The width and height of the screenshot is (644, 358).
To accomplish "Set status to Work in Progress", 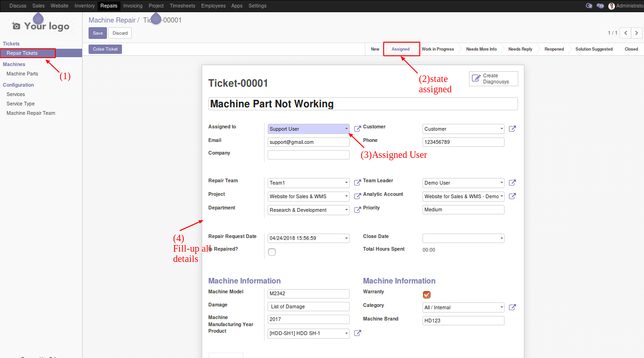I will (438, 49).
